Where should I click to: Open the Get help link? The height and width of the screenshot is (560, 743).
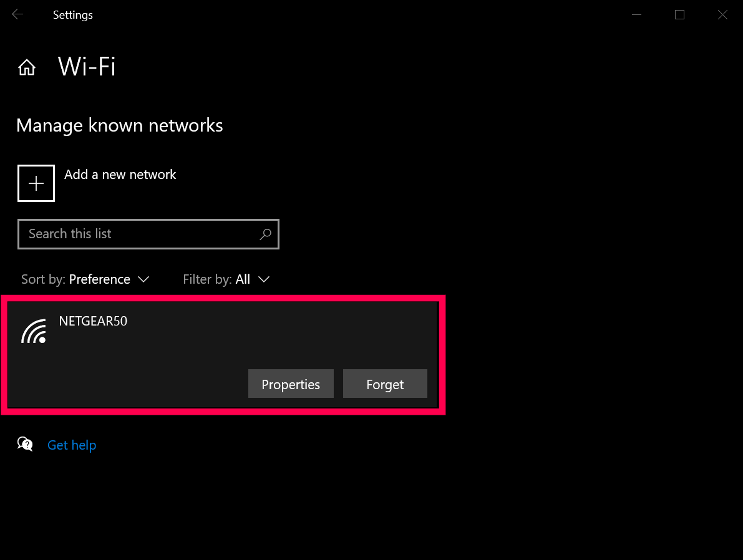(x=72, y=445)
